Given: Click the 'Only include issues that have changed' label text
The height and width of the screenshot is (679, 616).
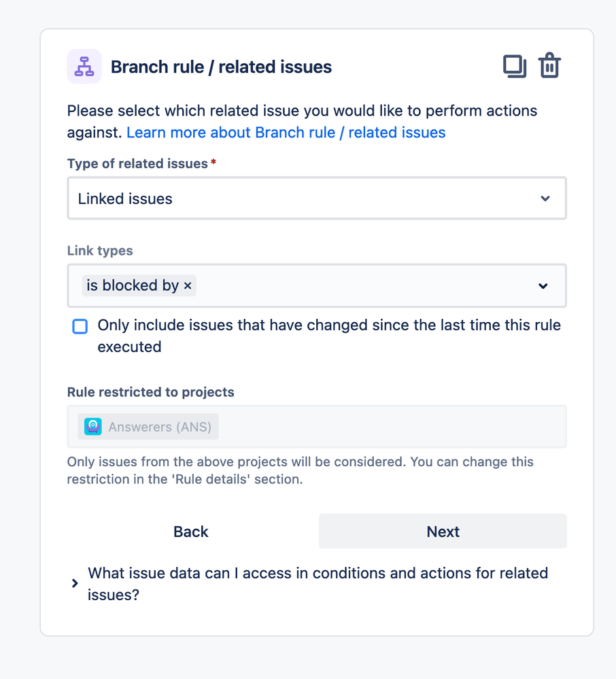Looking at the screenshot, I should tap(329, 326).
